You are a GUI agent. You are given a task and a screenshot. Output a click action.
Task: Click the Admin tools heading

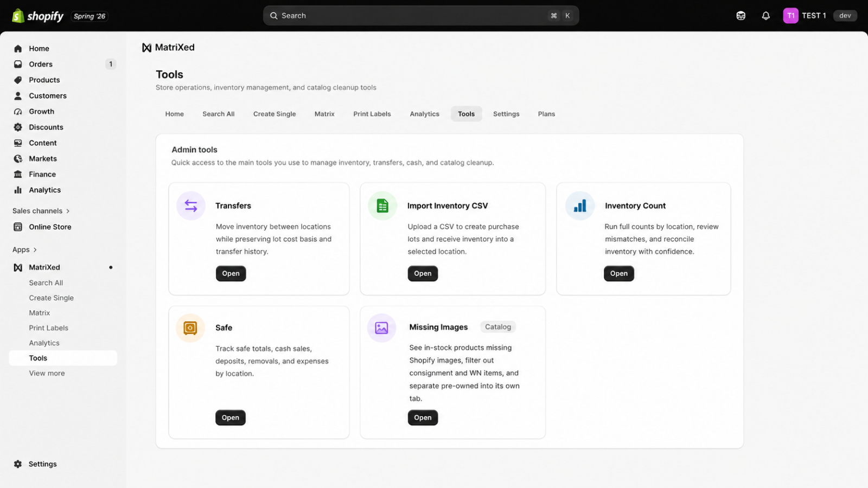pos(194,150)
